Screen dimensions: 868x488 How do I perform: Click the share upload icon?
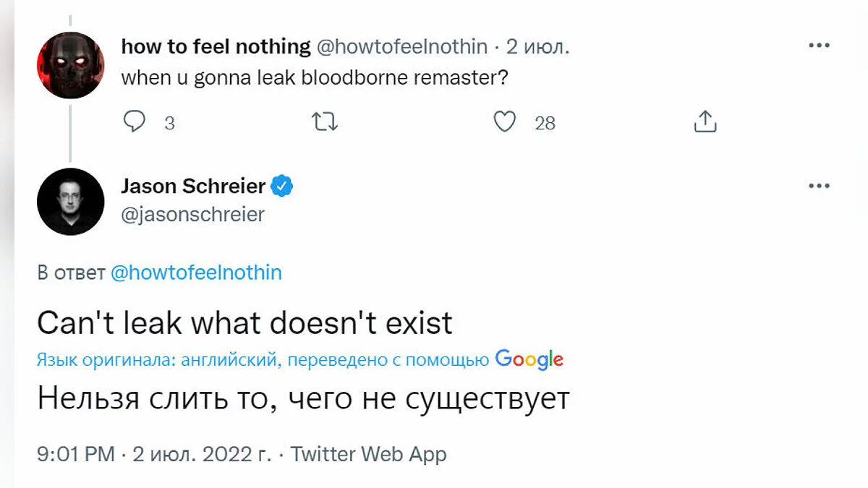(705, 122)
